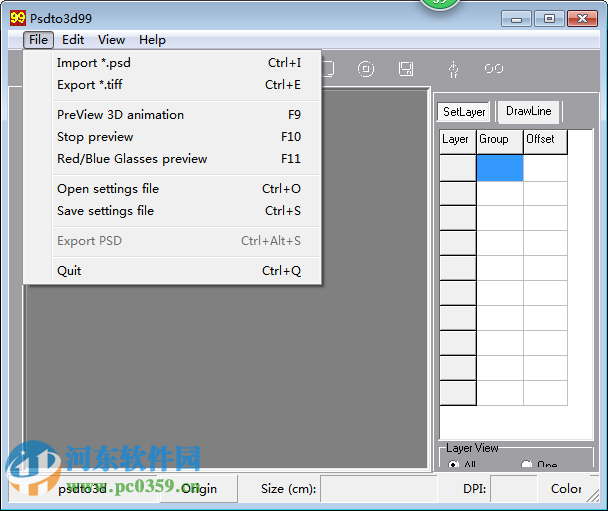Choose Quit from the File menu
This screenshot has width=608, height=511.
point(179,271)
